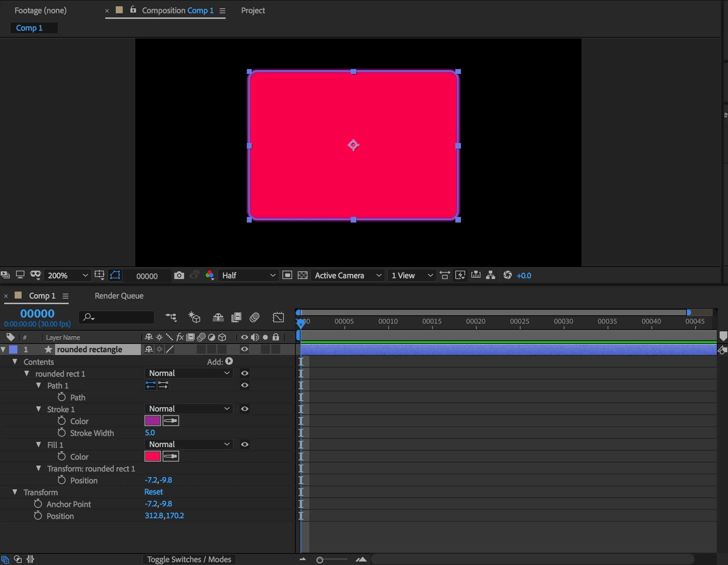728x565 pixels.
Task: Toggle visibility of Fill 1
Action: [x=244, y=444]
